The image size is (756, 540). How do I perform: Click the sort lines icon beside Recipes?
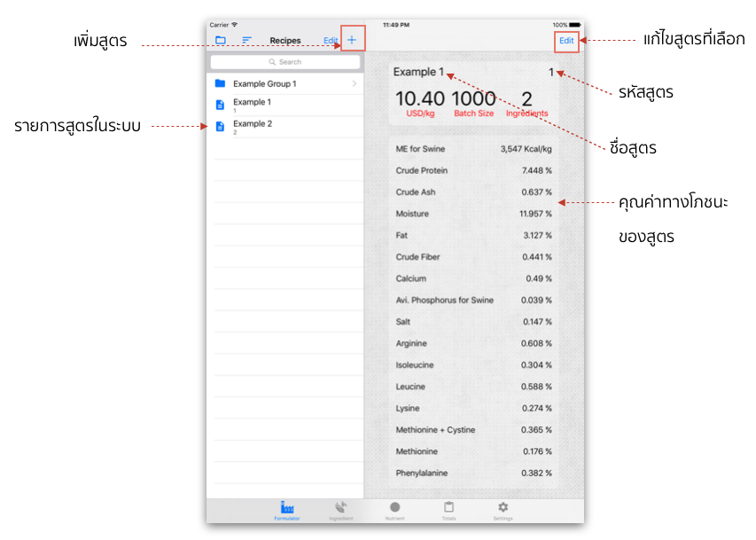tap(247, 40)
